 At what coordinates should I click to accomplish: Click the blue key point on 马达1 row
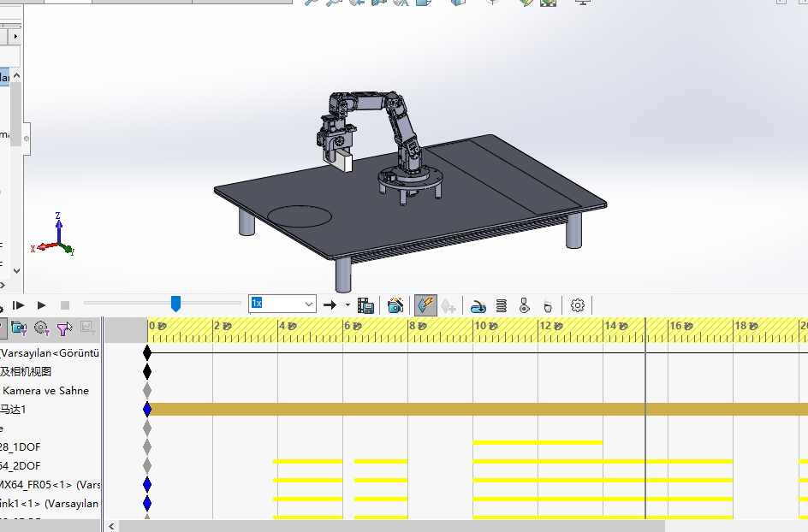click(147, 410)
